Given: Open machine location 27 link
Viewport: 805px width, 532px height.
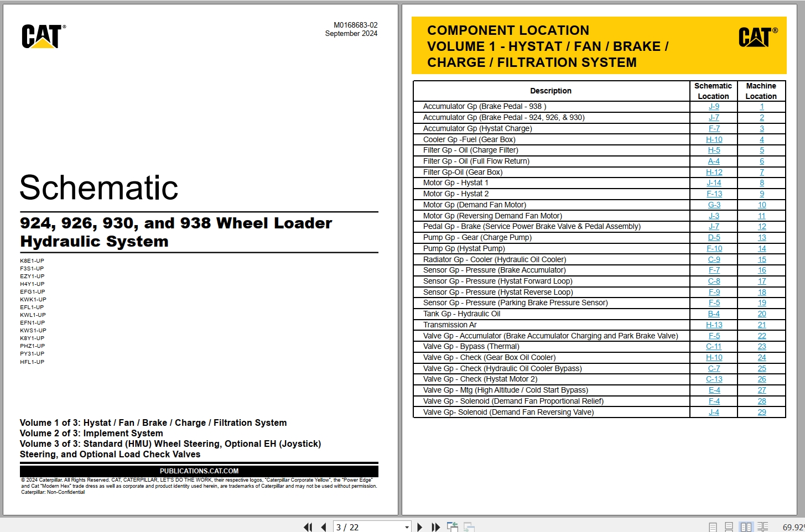Looking at the screenshot, I should (762, 390).
